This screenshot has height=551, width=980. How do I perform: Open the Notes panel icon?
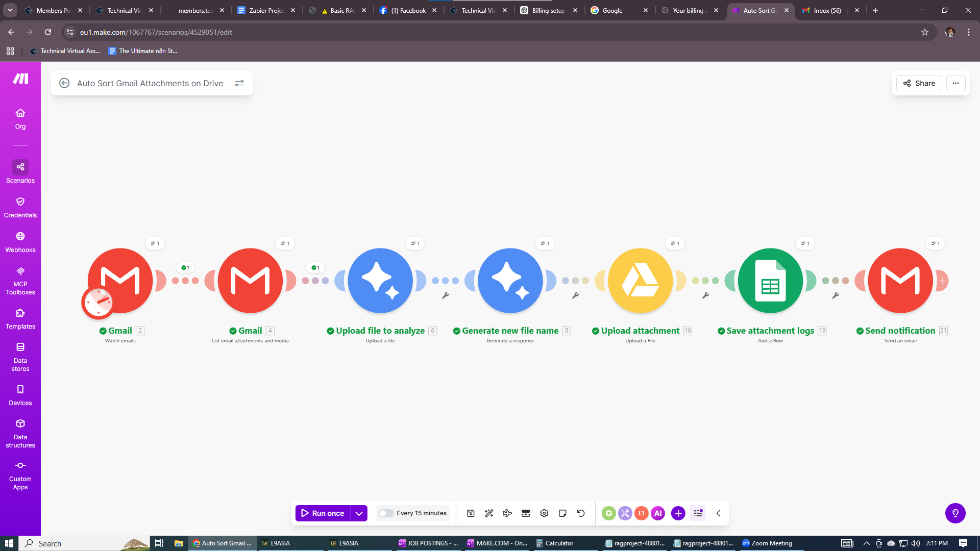tap(562, 513)
